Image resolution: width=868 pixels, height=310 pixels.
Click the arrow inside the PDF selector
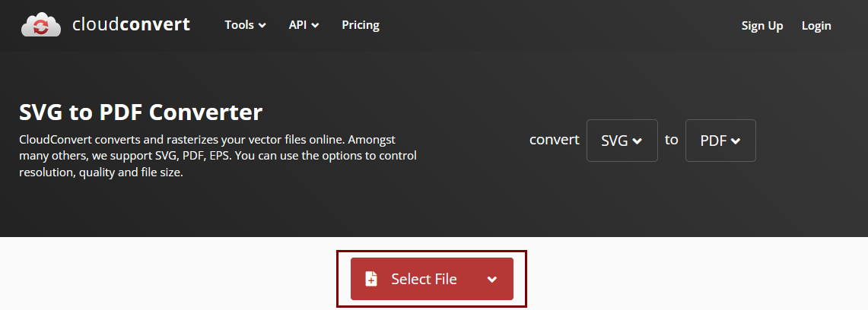[x=736, y=141]
